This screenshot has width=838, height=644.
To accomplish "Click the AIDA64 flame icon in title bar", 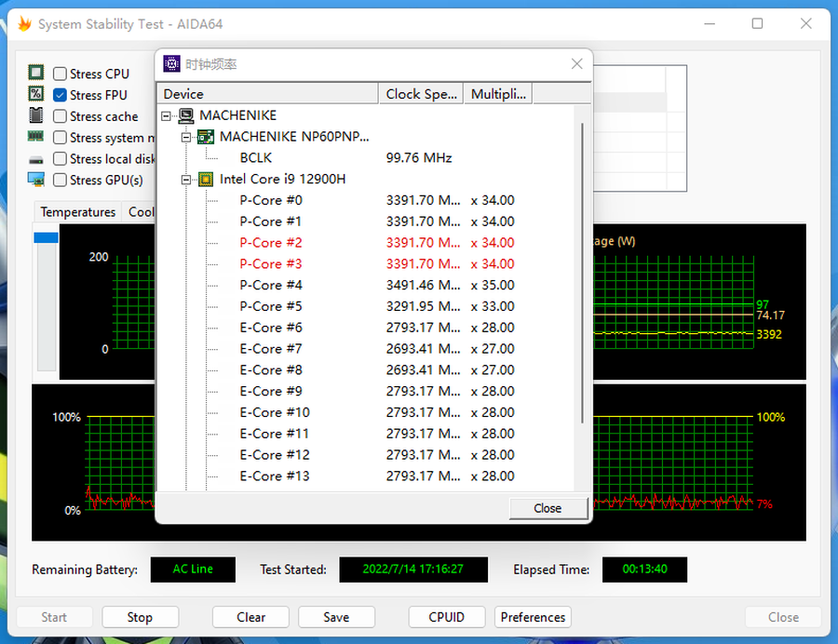I will tap(24, 24).
